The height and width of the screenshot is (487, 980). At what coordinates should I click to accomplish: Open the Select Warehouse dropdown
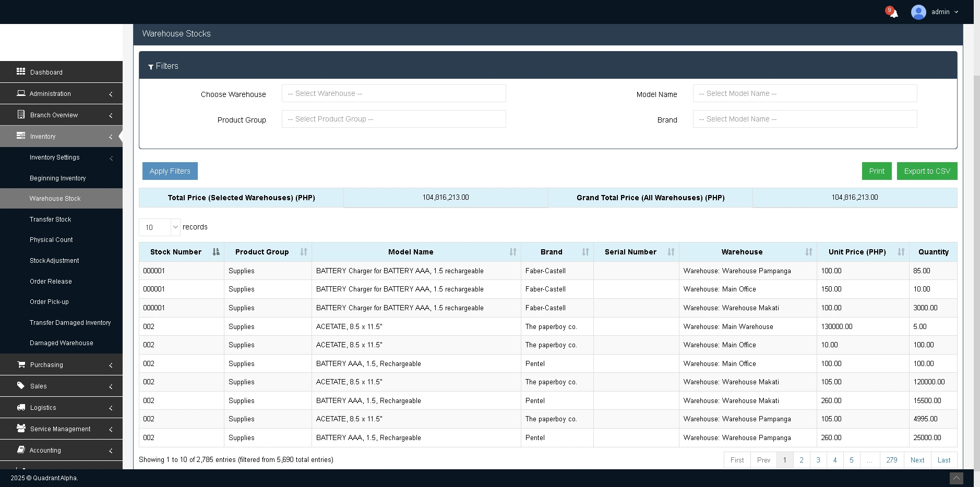(393, 93)
